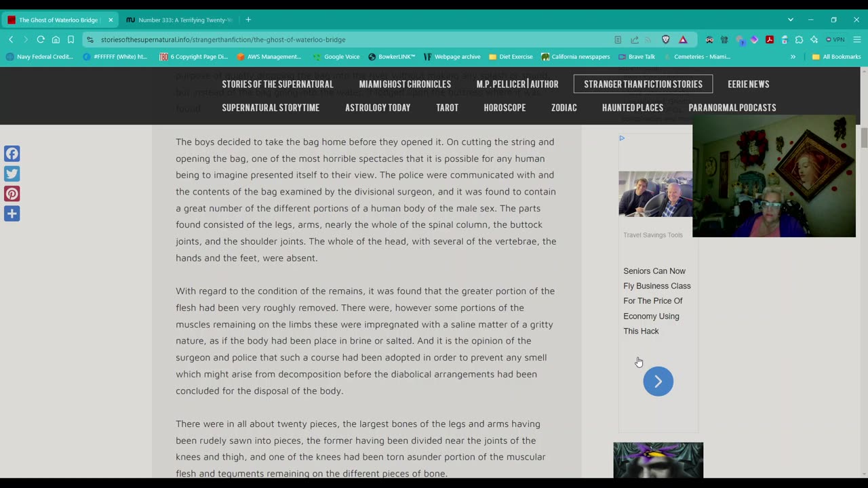Open Cemeteries - Miami bookmark
This screenshot has width=868, height=488.
coord(696,57)
